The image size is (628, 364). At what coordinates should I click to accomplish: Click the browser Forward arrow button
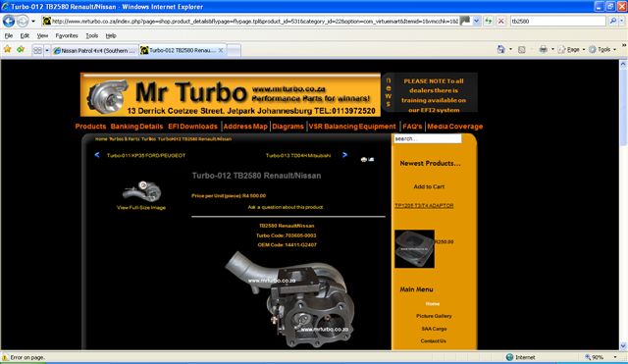[23, 21]
